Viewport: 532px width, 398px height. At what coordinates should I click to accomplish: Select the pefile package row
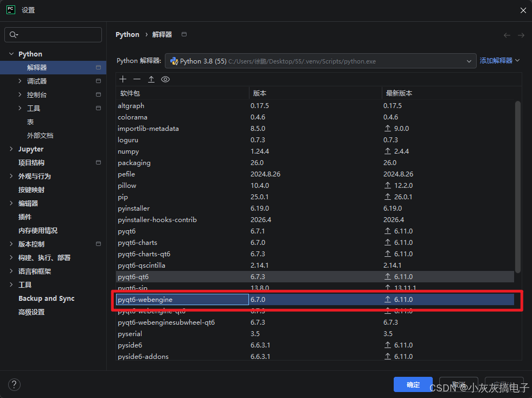coord(315,174)
